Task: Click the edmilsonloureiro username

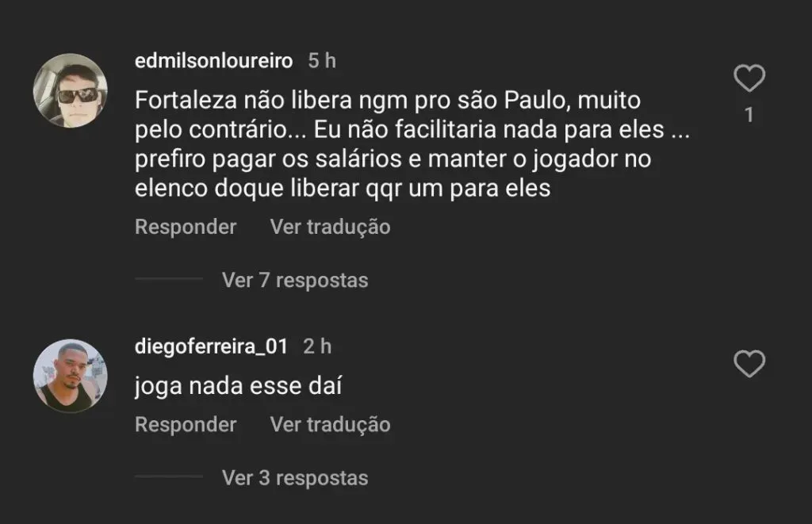Action: (214, 61)
